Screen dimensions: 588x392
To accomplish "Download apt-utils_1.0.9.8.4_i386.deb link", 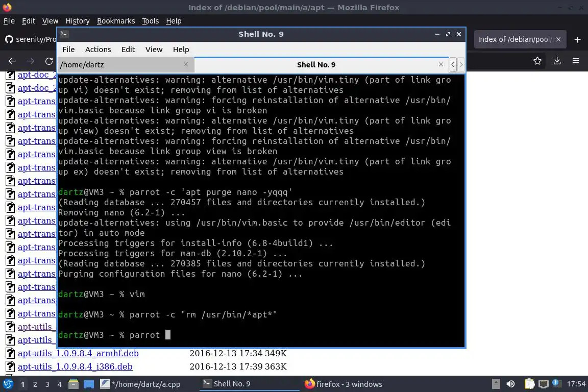I will coord(75,366).
